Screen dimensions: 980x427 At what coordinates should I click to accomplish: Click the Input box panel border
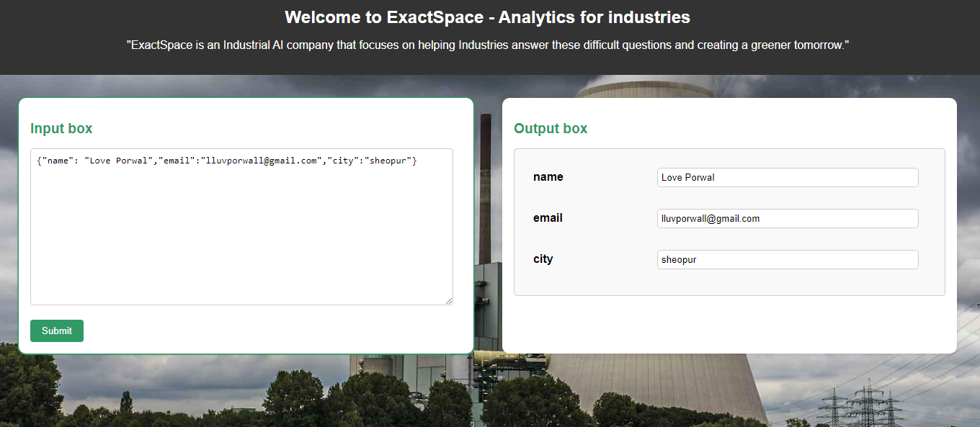tap(245, 99)
